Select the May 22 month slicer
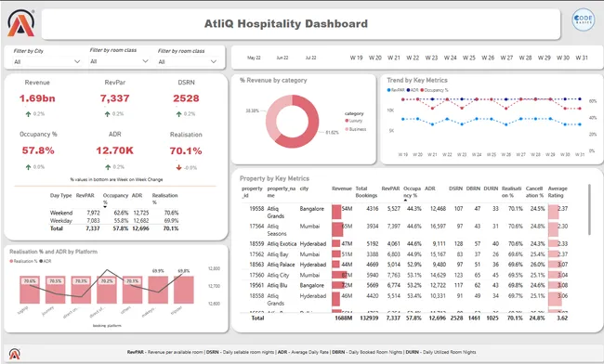 tap(254, 58)
